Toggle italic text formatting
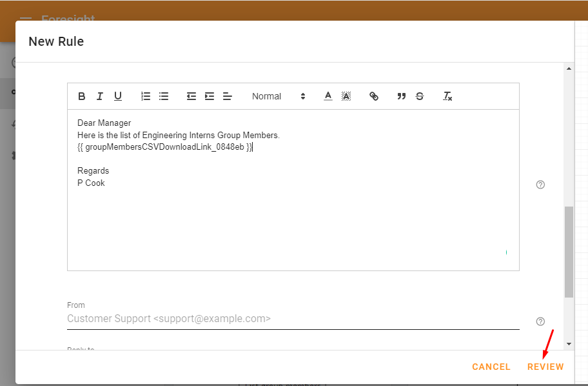 [100, 97]
